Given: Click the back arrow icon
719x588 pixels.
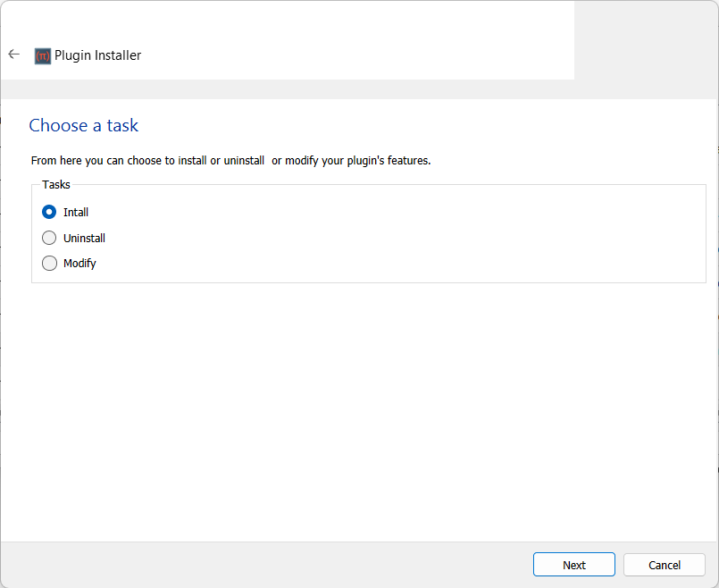Looking at the screenshot, I should [x=13, y=55].
